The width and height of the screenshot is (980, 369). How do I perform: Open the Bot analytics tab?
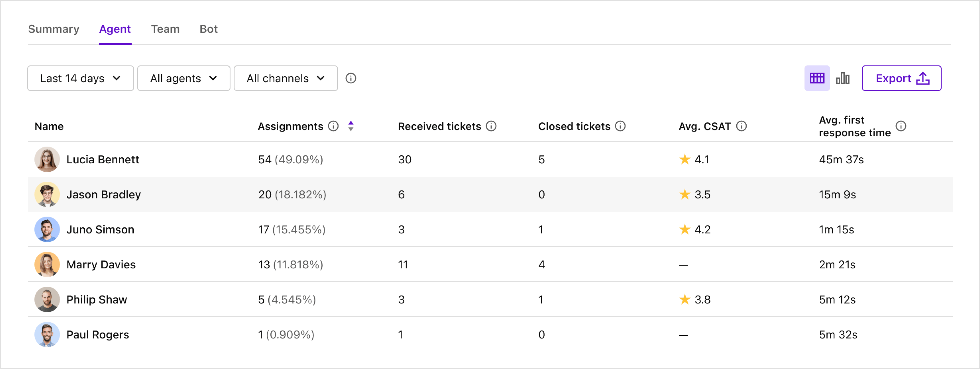(x=208, y=29)
